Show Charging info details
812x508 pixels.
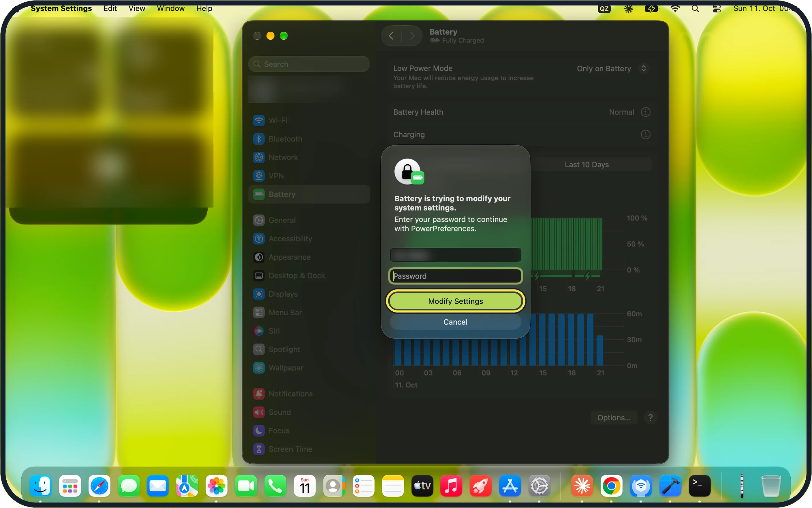645,135
